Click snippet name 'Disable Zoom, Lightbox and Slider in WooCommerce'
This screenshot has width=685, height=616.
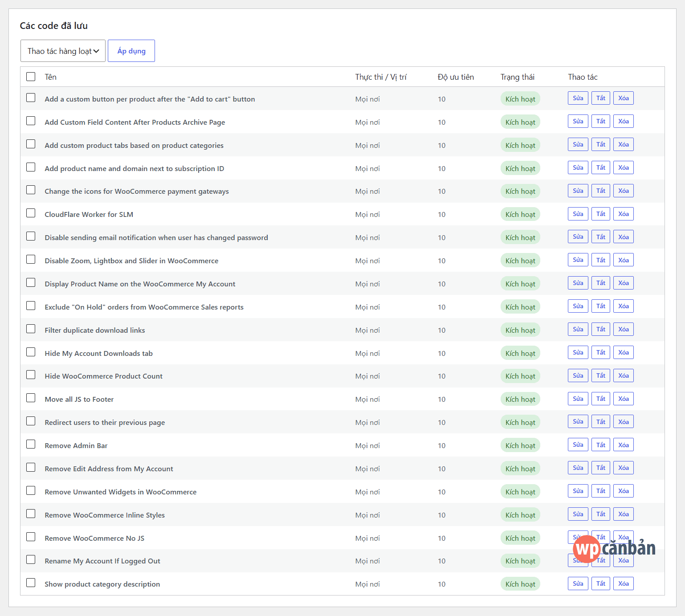(x=131, y=261)
